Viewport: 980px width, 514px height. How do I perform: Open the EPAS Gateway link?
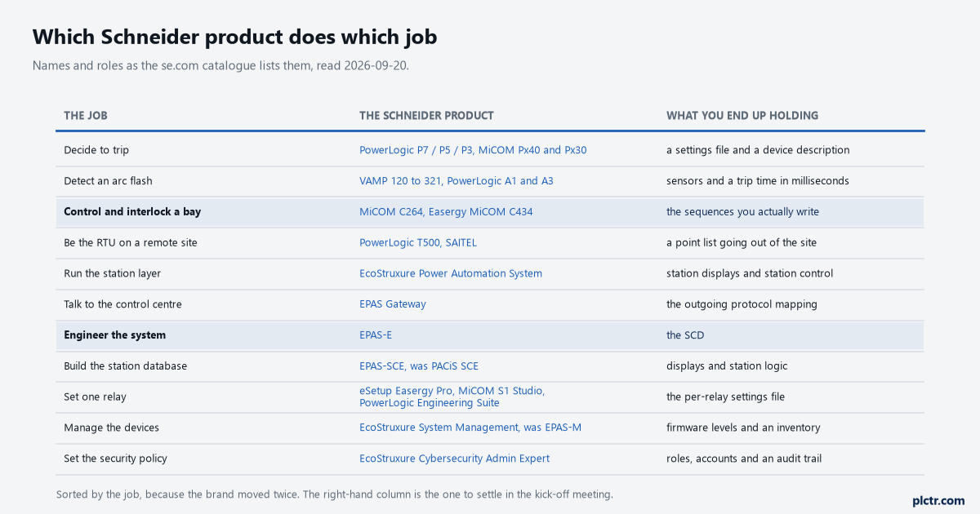pos(393,304)
